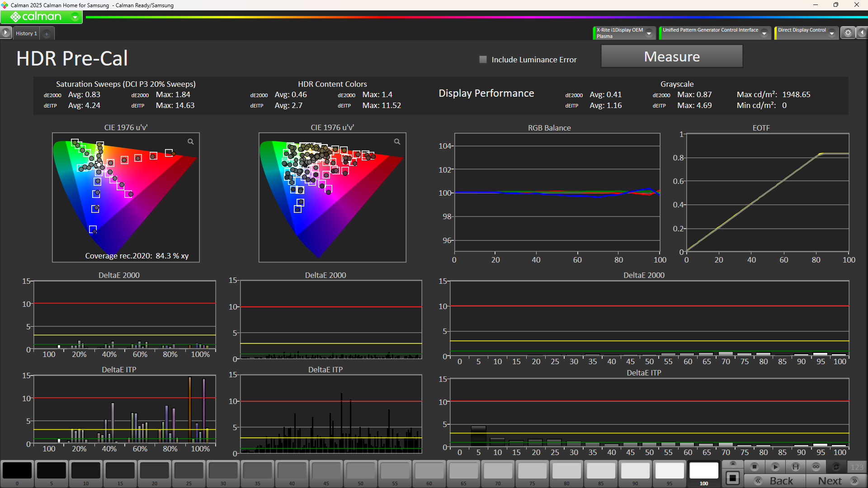The height and width of the screenshot is (488, 868).
Task: Open the X-Rite i1Display OEM meter dropdown
Action: click(649, 33)
